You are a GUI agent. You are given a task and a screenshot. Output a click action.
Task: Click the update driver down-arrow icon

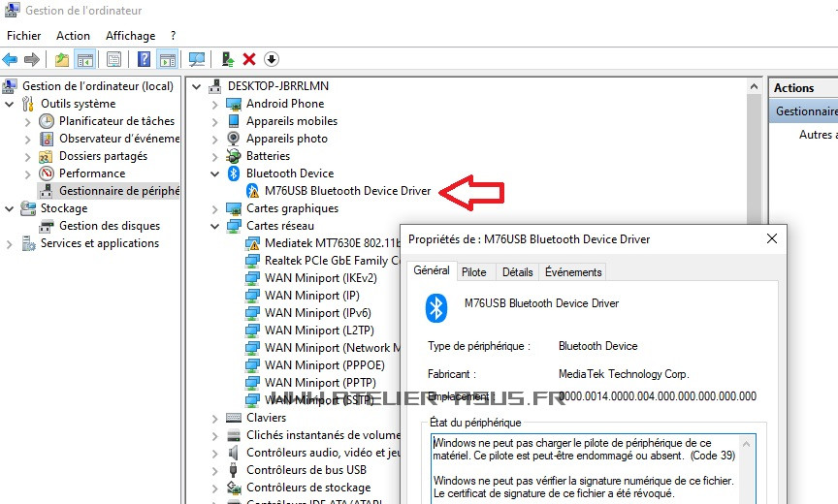(272, 59)
